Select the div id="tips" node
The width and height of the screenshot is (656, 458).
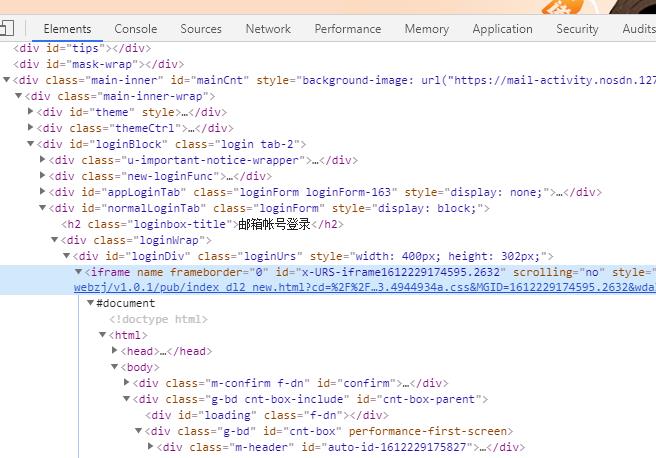click(x=82, y=48)
